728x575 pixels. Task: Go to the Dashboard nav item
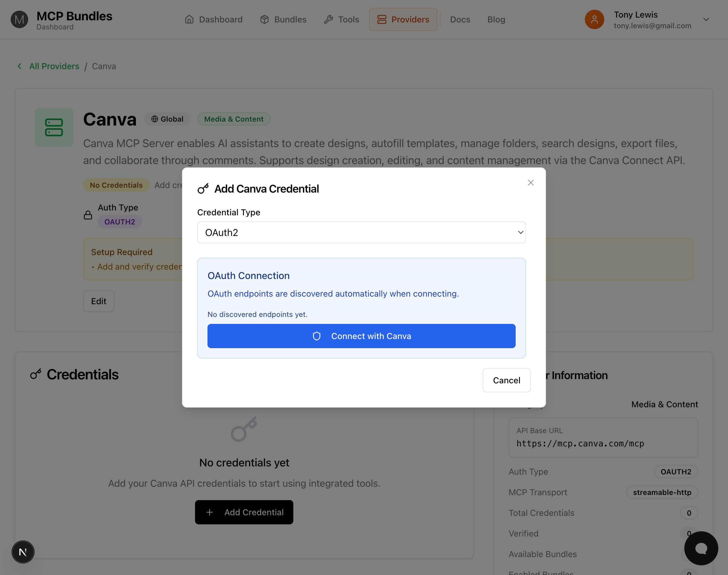tap(214, 19)
